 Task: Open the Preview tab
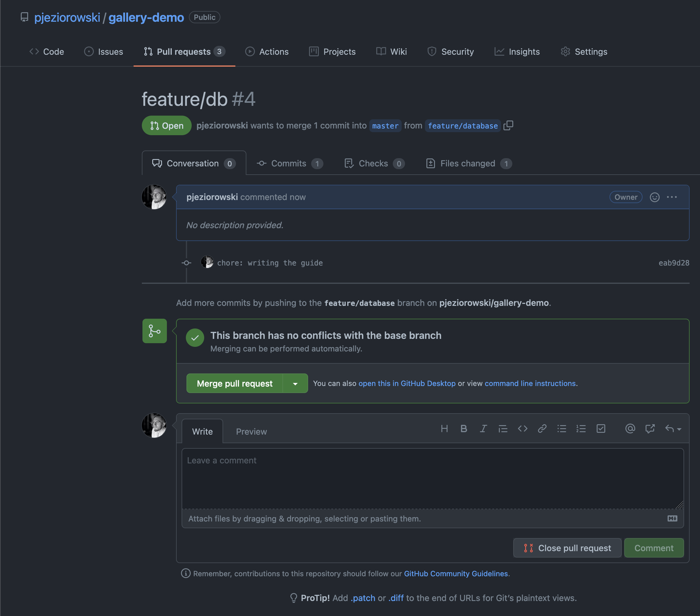[x=251, y=431]
